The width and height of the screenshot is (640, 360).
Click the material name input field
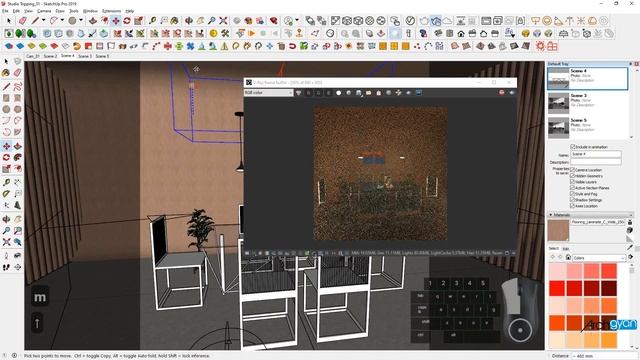pos(598,222)
